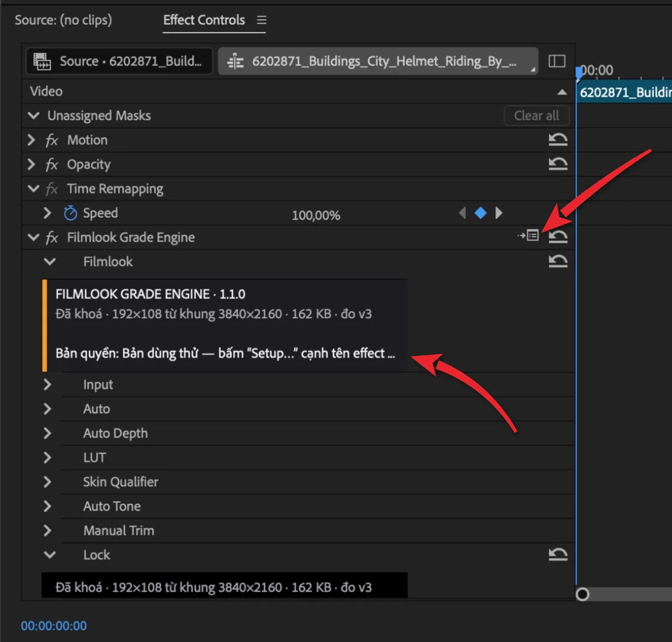This screenshot has height=642, width=672.
Task: Select the Effect Controls tab
Action: 204,20
